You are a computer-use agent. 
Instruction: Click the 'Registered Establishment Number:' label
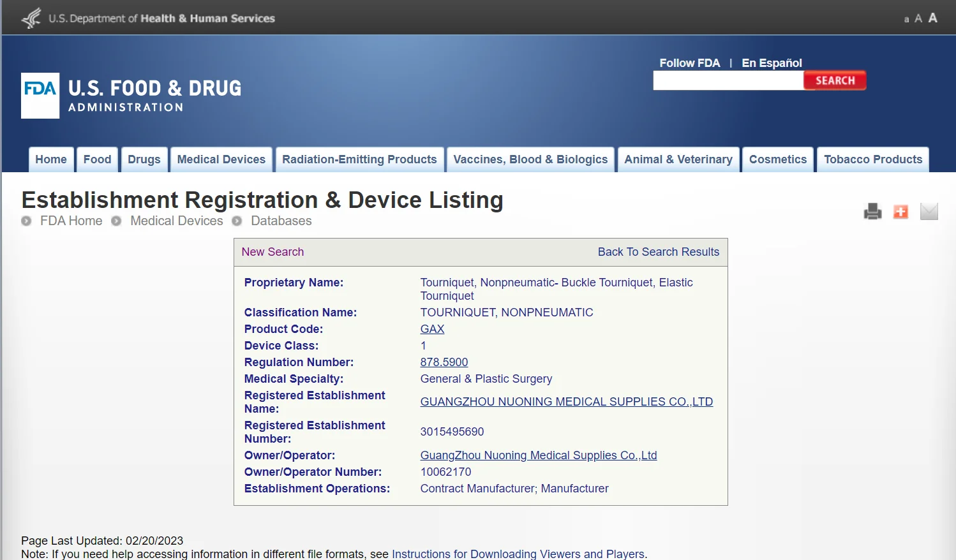pyautogui.click(x=315, y=432)
